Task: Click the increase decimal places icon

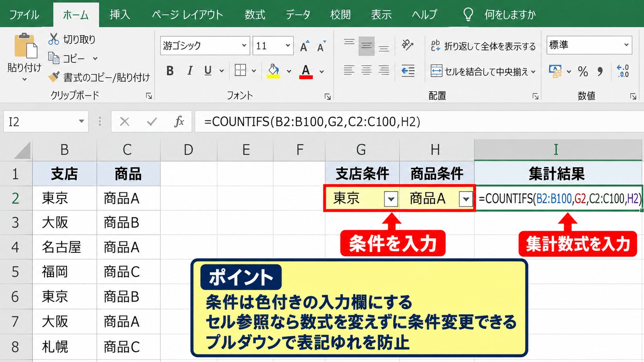Action: click(623, 71)
